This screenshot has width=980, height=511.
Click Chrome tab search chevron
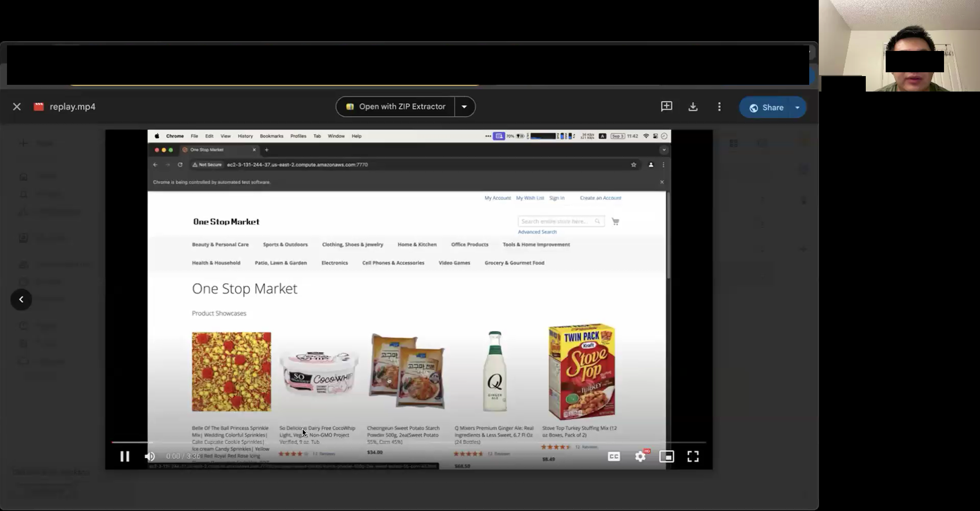pos(664,150)
